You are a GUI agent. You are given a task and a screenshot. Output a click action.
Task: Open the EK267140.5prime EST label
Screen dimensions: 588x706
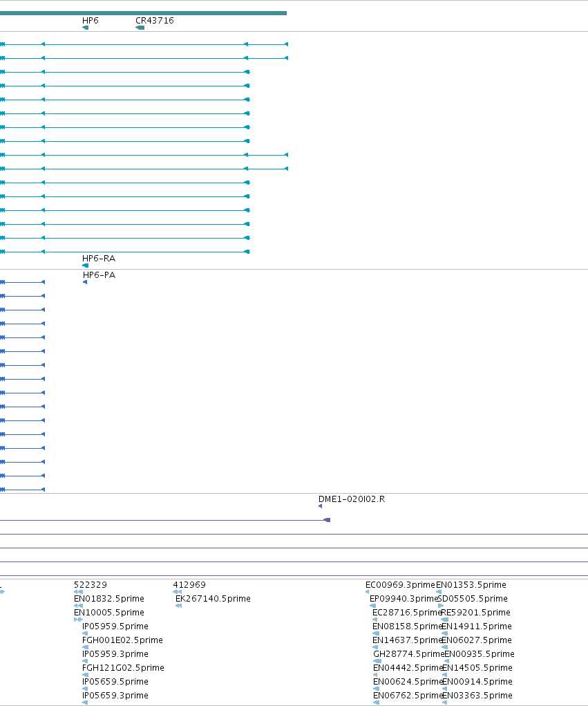tap(213, 599)
